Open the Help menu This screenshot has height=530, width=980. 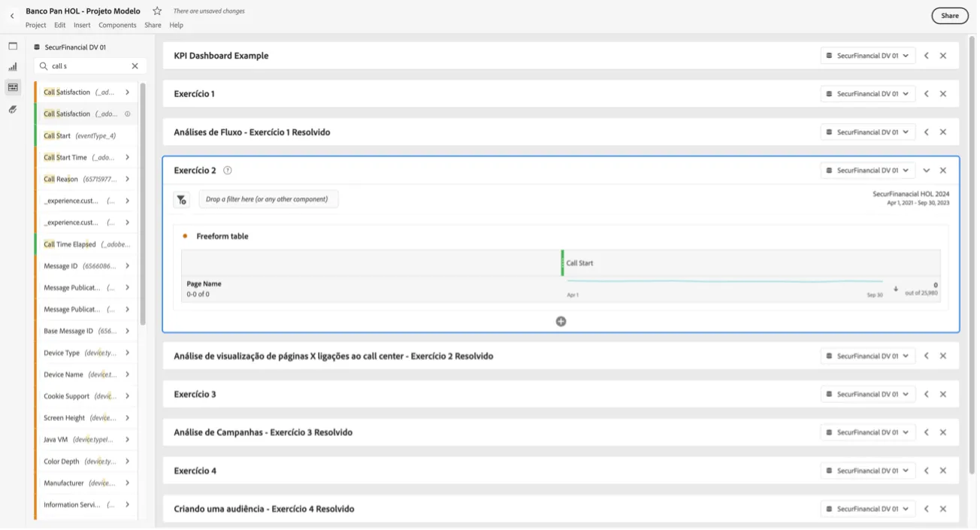176,26
